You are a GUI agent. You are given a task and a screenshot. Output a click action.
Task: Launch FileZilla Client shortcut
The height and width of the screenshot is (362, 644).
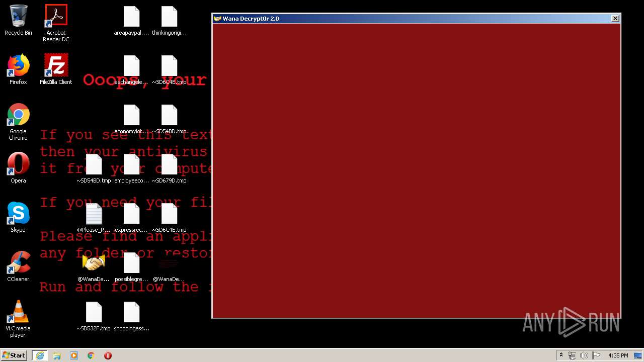(x=56, y=69)
